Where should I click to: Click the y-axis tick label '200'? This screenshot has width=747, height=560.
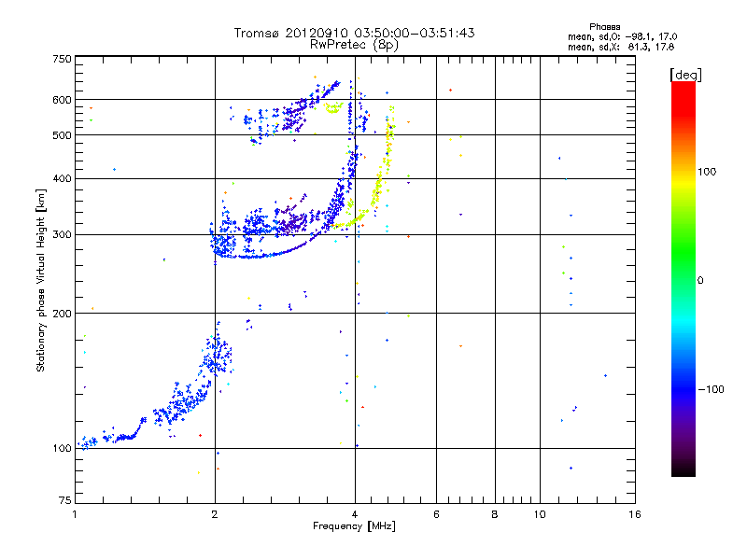click(63, 314)
